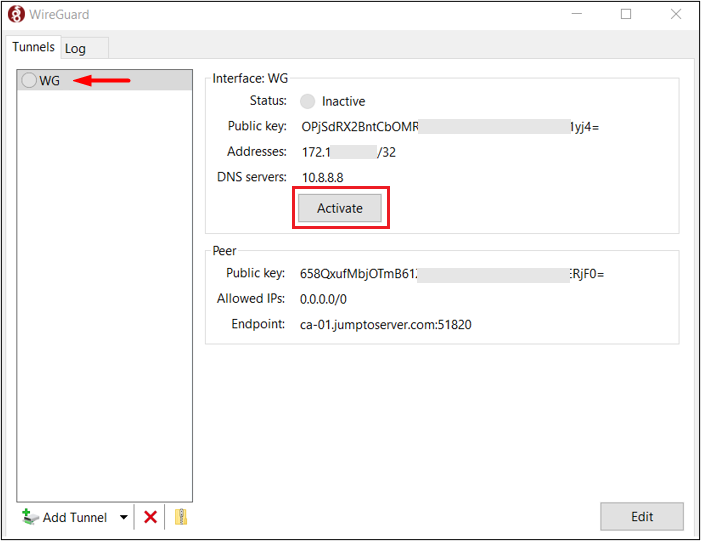Click the endpoint ca-01.jumptoserver.com:51820

pyautogui.click(x=385, y=325)
